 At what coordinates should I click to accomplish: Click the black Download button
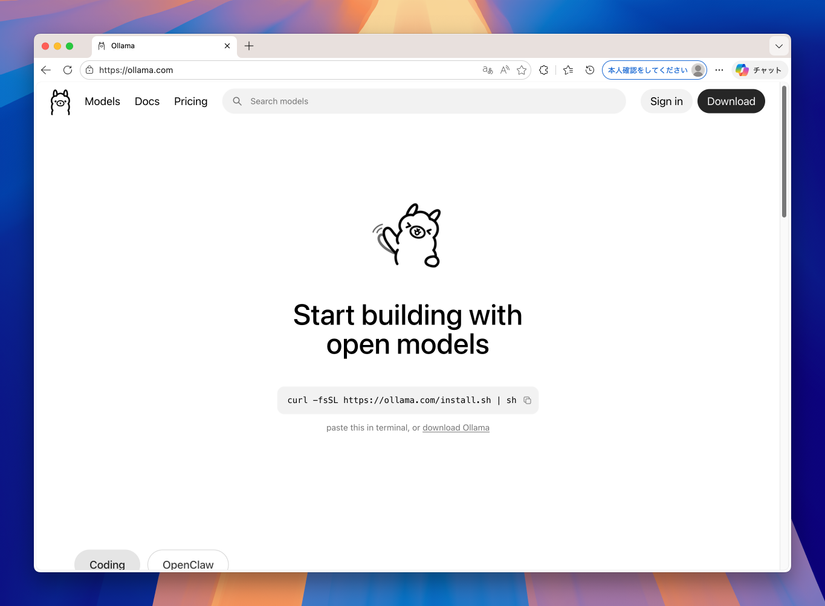[x=731, y=101]
